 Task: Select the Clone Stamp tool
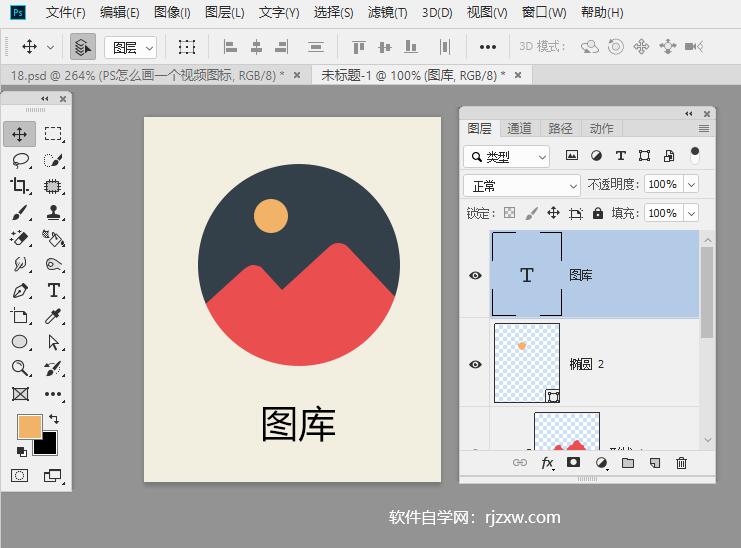tap(53, 212)
